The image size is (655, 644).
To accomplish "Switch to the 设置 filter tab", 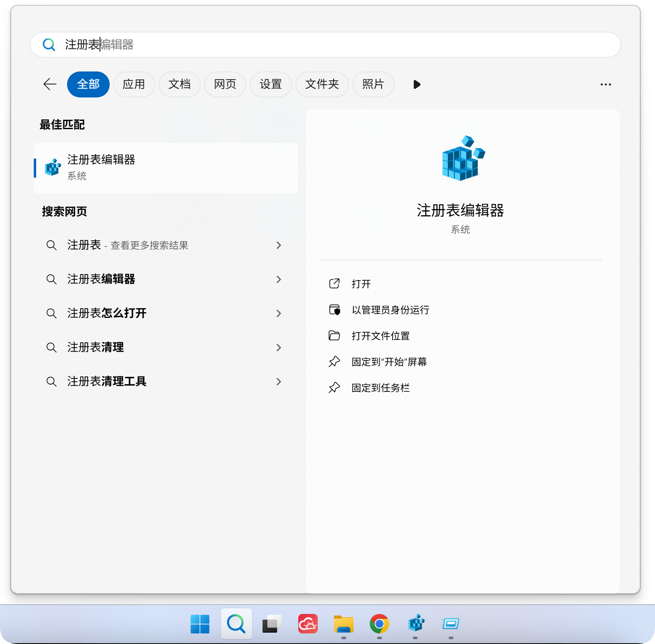I will 271,84.
